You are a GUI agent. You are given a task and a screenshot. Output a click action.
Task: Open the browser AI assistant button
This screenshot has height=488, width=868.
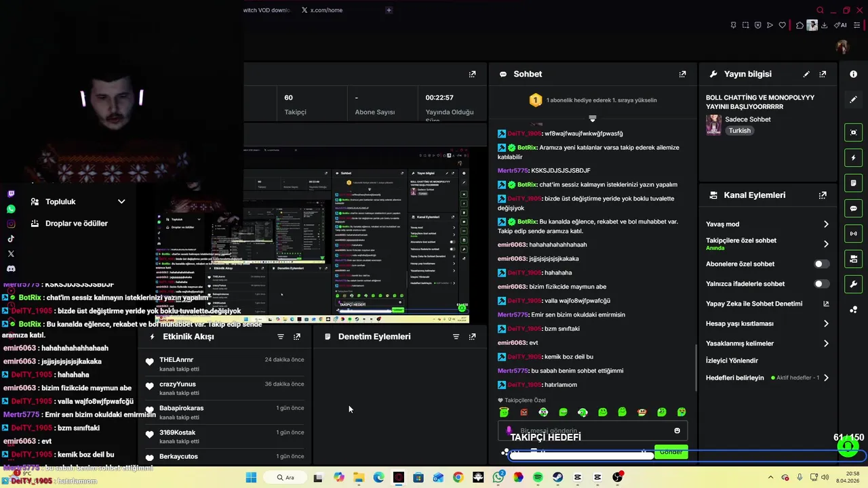click(x=841, y=25)
